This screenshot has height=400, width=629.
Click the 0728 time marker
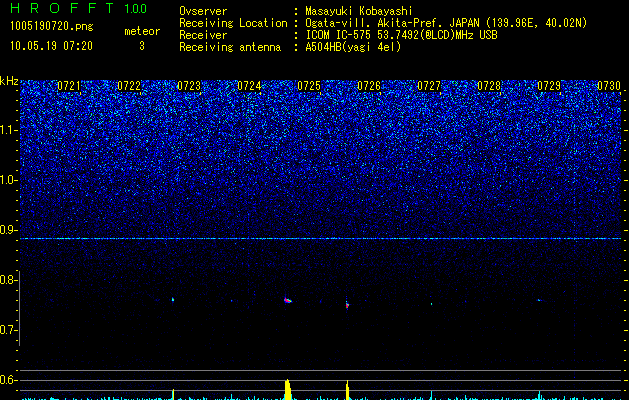pyautogui.click(x=489, y=86)
